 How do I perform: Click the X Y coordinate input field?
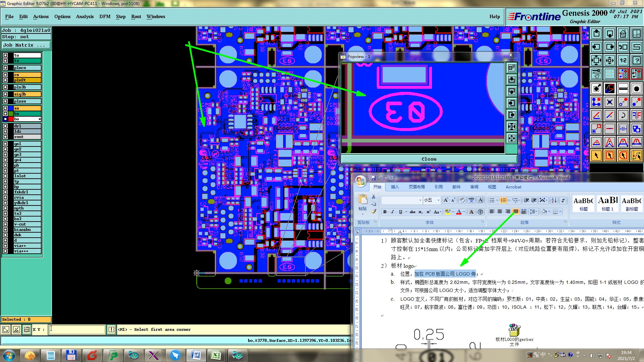[77, 329]
